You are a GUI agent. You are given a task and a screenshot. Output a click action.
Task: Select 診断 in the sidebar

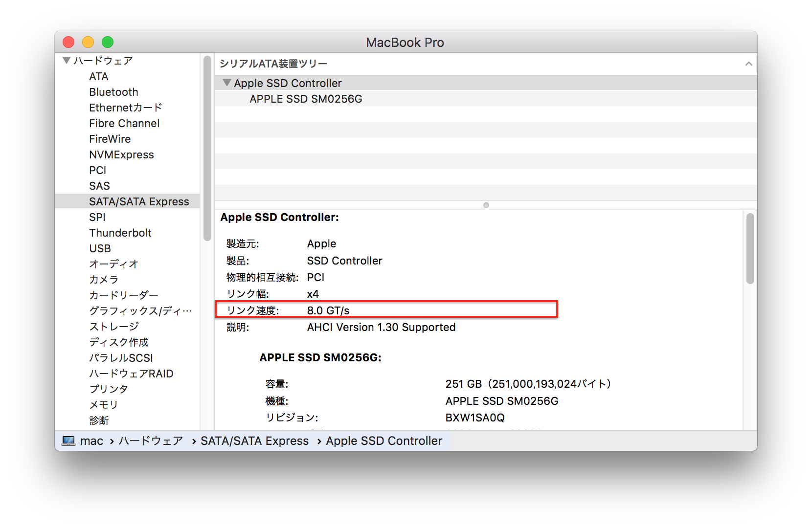coord(99,420)
